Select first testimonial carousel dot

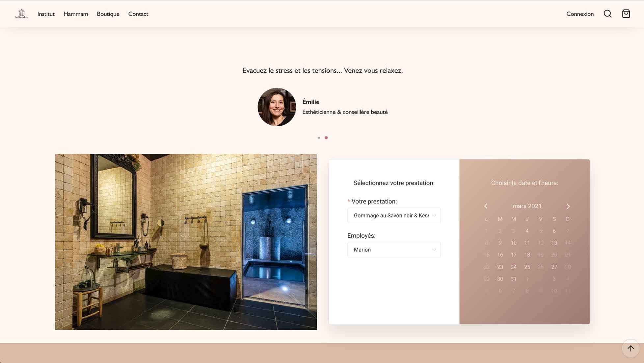[319, 138]
